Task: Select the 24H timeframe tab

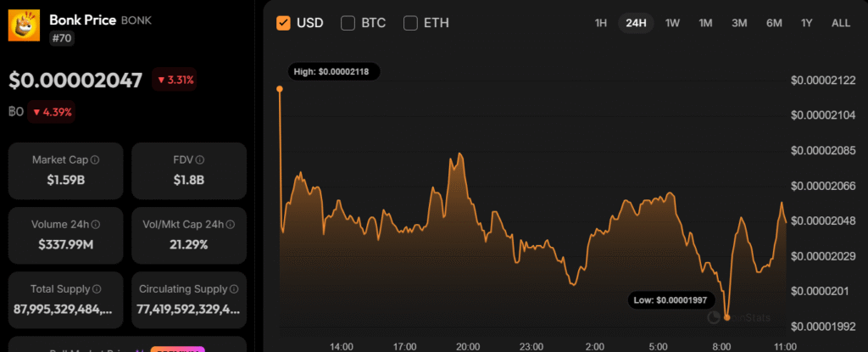Action: 636,23
